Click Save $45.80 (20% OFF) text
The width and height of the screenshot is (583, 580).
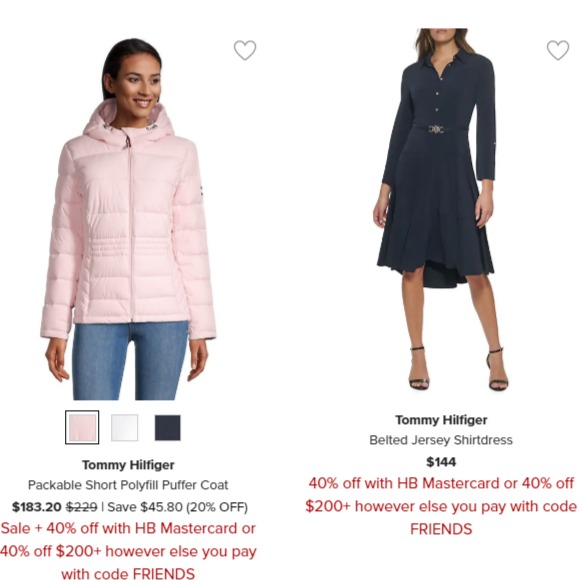177,507
